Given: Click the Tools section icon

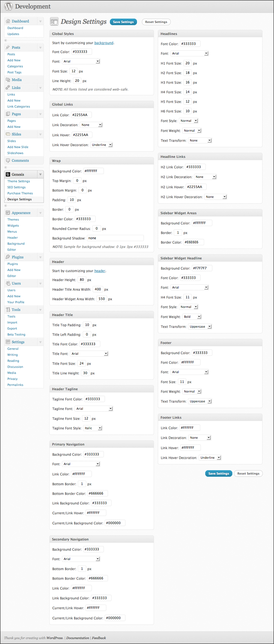Looking at the screenshot, I should [x=8, y=310].
